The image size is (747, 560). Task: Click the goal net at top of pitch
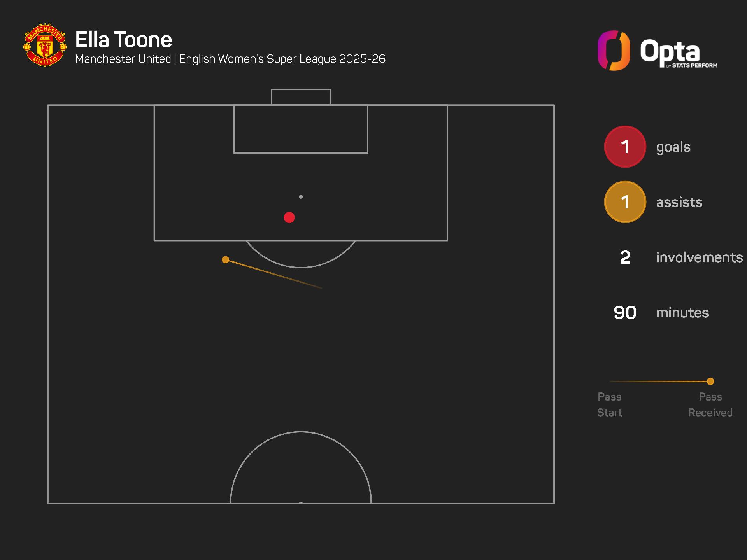click(301, 97)
